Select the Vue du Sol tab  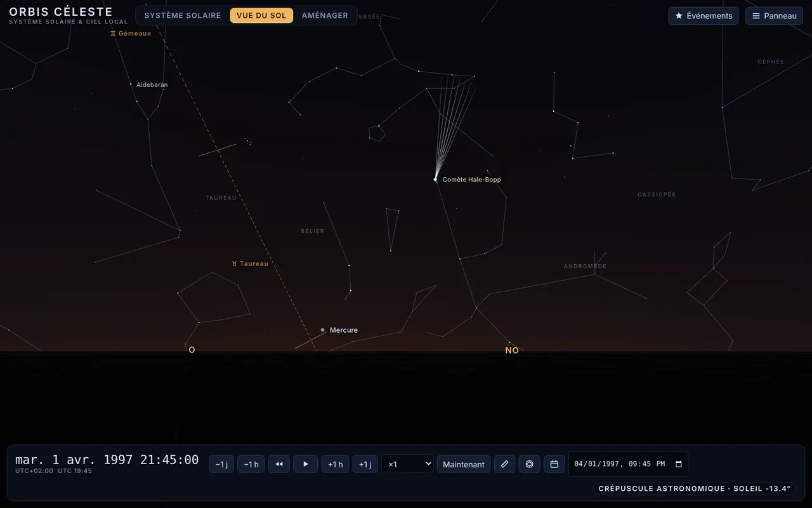click(x=261, y=15)
